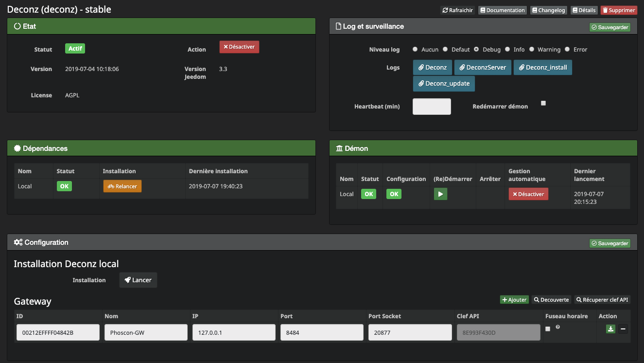Screen dimensions: 644x363
Task: Click the Actif status badge
Action: point(75,49)
